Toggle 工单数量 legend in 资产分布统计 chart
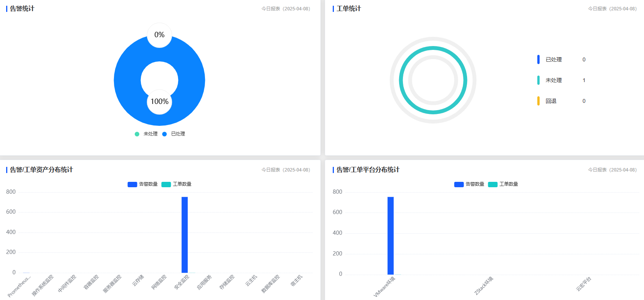644x300 pixels. (x=177, y=184)
